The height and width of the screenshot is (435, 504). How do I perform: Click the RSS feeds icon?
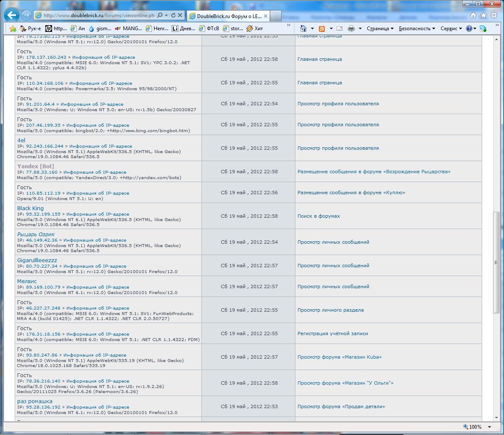click(x=322, y=29)
